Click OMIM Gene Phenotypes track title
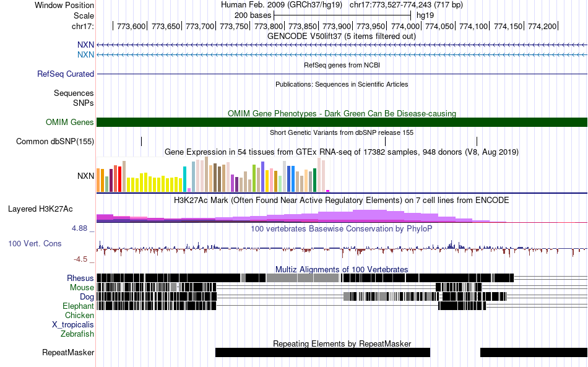 (x=342, y=114)
